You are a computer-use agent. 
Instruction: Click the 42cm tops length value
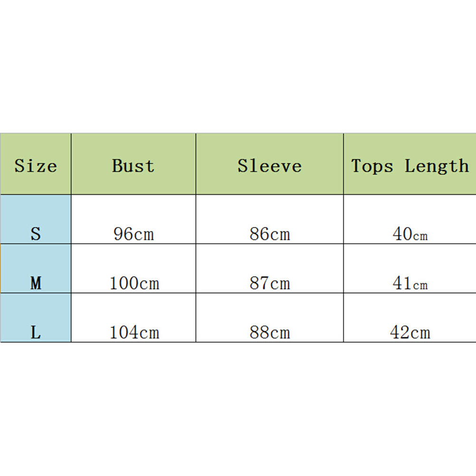[x=409, y=333]
